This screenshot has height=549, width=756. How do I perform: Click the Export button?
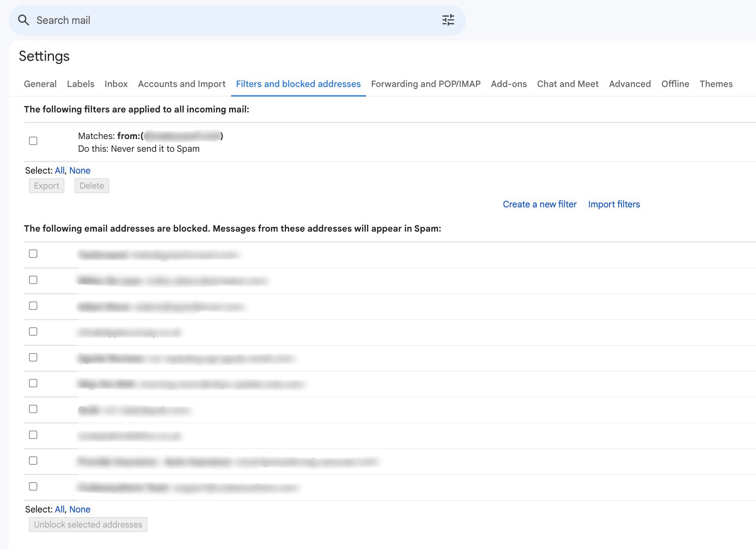46,186
